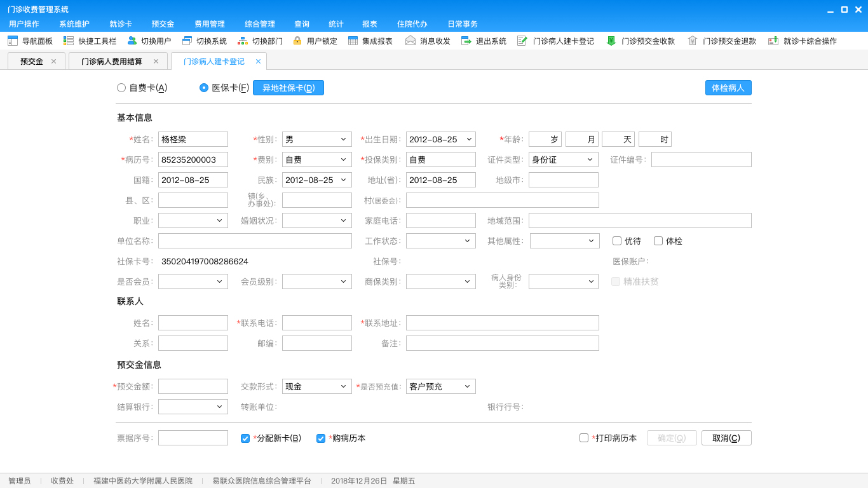Open the 统计 menu
868x488 pixels.
(x=336, y=24)
